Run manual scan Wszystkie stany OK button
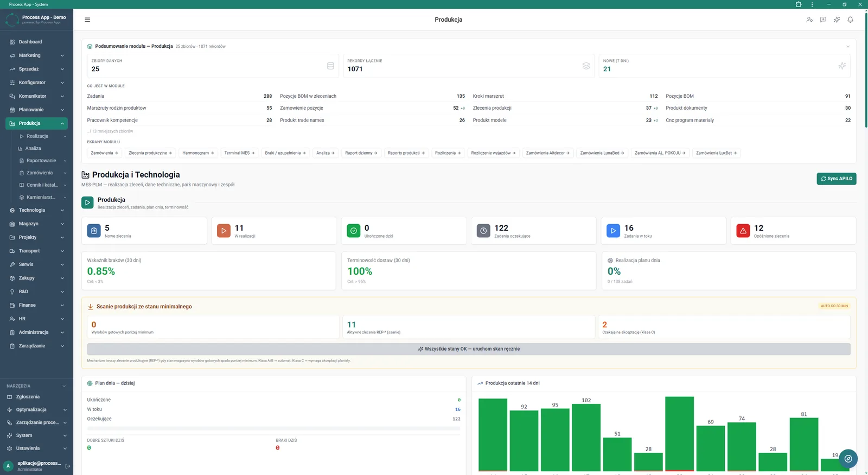Viewport: 868px width, 475px height. pyautogui.click(x=469, y=349)
